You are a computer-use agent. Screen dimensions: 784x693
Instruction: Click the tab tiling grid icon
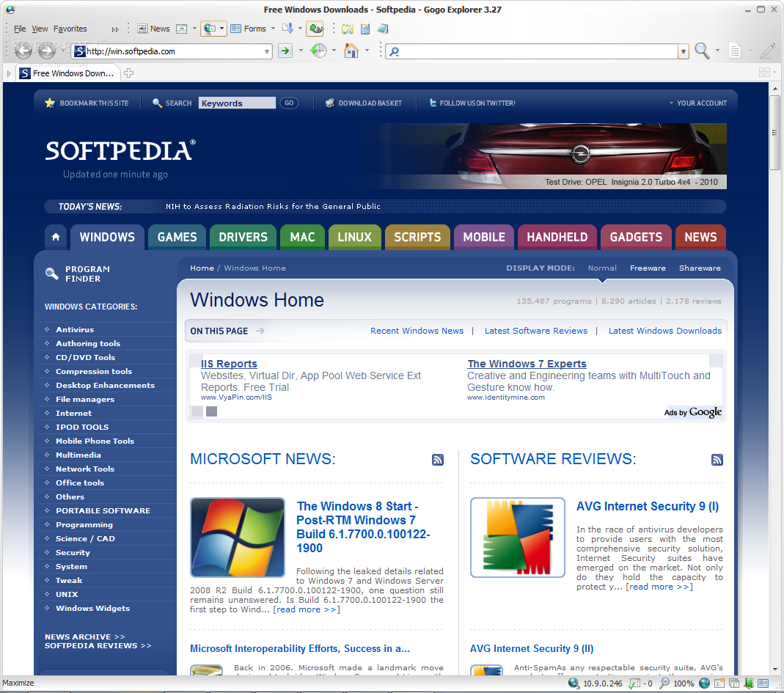pyautogui.click(x=764, y=73)
